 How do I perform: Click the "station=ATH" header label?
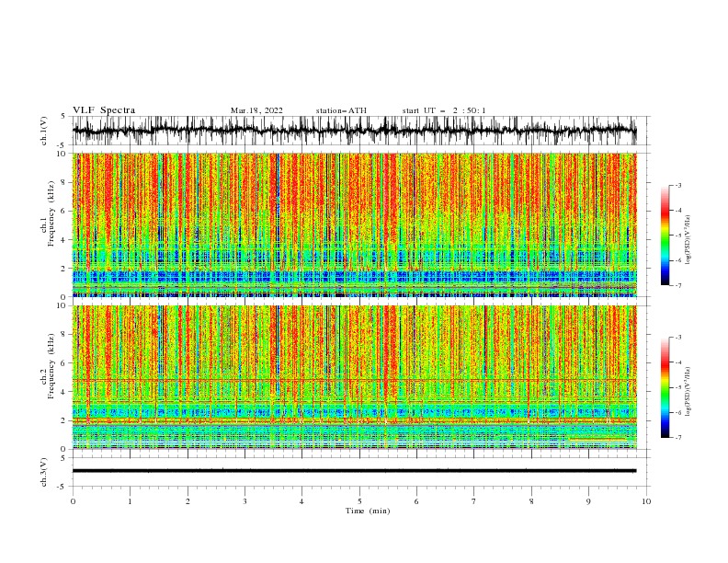[x=341, y=110]
